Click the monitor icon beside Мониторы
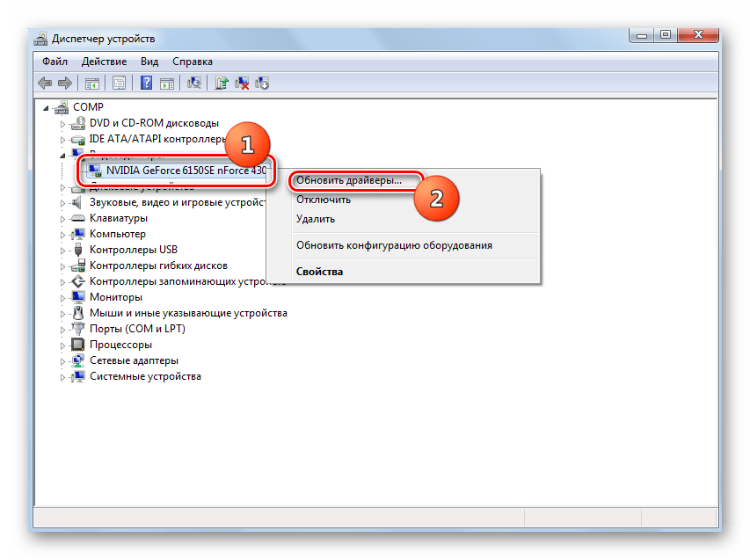 click(77, 297)
